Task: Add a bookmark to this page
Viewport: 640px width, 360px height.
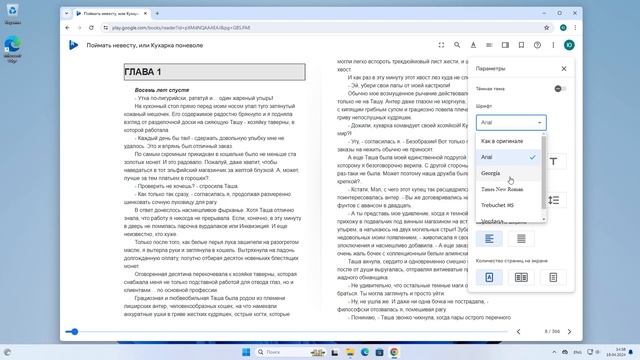Action: point(521,45)
